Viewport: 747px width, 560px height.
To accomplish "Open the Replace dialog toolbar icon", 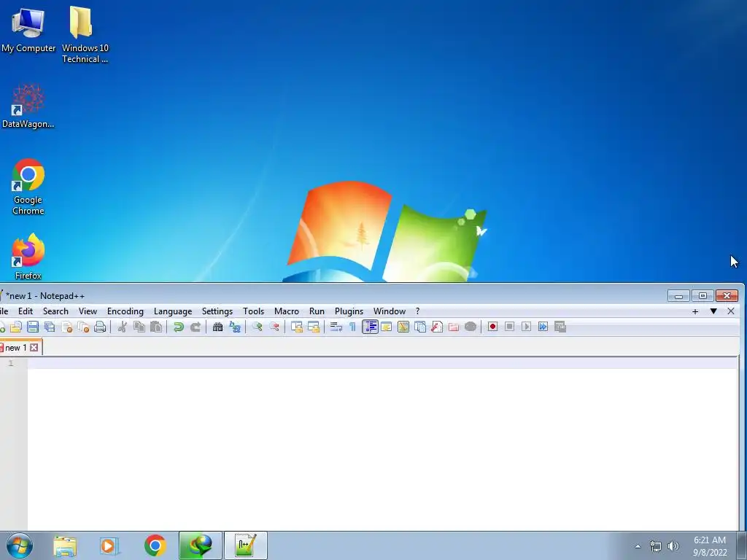I will point(235,327).
